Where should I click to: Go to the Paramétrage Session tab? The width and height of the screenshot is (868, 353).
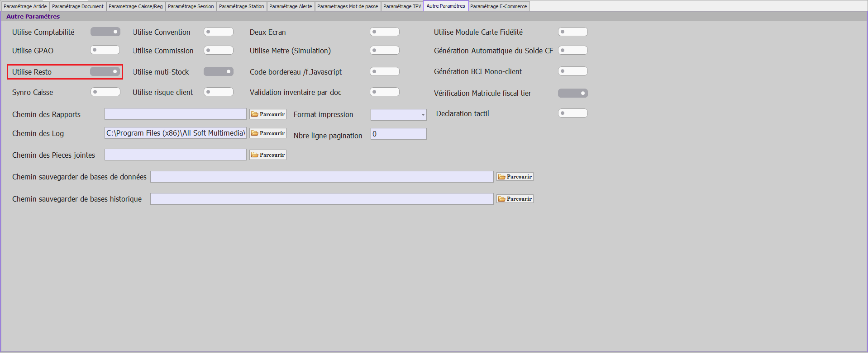click(x=191, y=6)
